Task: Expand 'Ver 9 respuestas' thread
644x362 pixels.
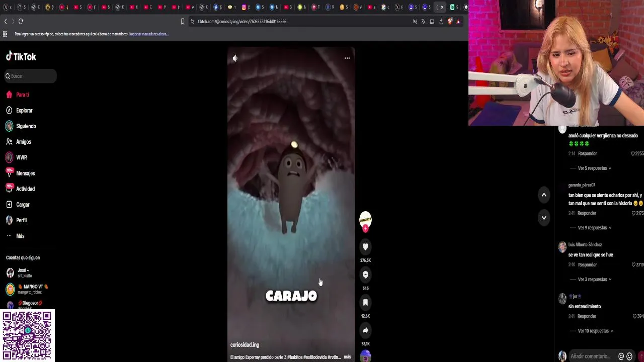Action: click(x=594, y=228)
